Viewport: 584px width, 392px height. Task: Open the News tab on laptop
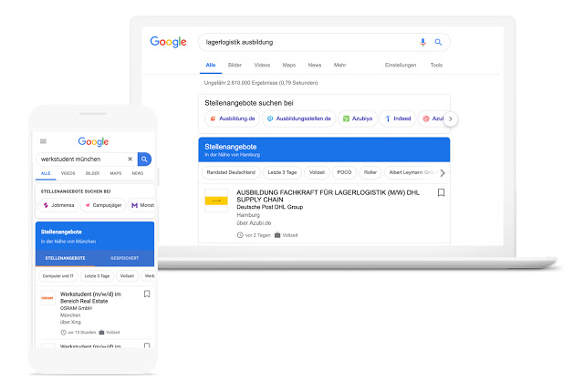315,65
